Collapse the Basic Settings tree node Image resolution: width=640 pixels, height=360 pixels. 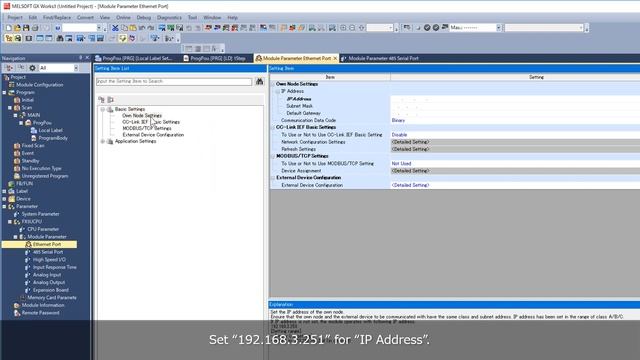103,109
